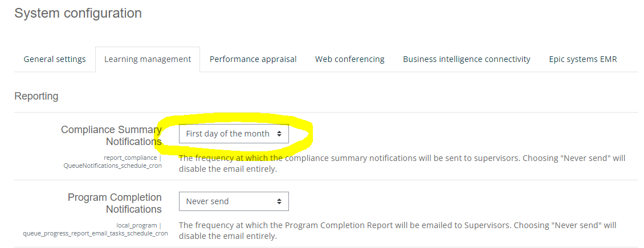This screenshot has width=644, height=248.
Task: Go to the Web conferencing tab
Action: pos(349,59)
